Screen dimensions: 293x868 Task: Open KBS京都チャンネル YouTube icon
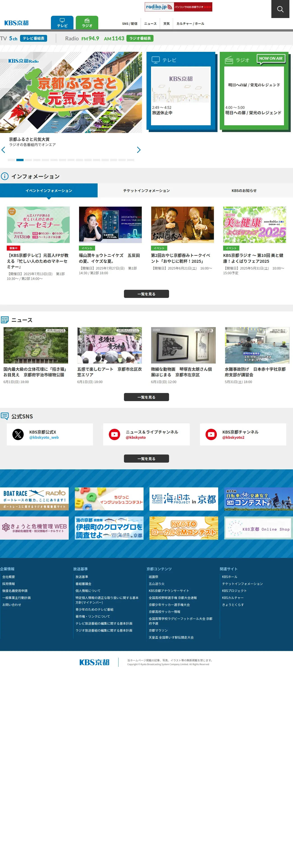(211, 434)
